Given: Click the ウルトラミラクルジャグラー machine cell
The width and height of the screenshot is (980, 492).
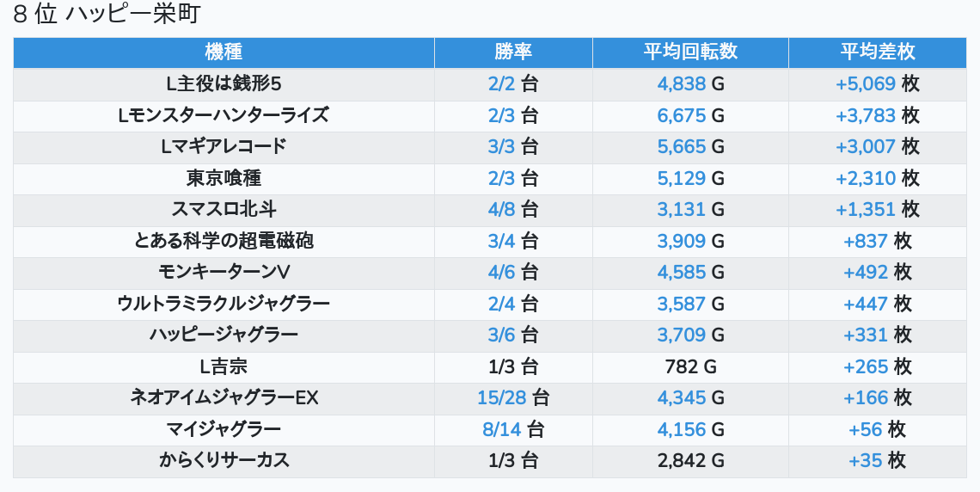Looking at the screenshot, I should click(224, 304).
